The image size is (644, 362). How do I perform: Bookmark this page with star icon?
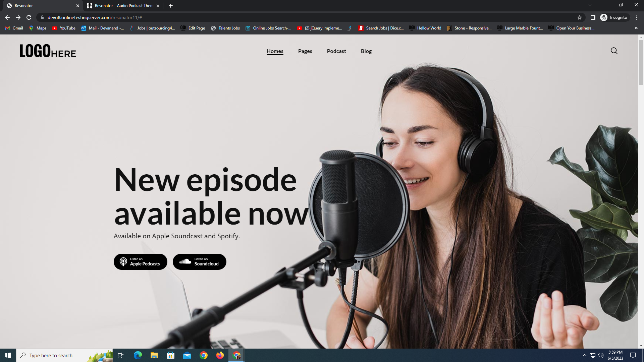[580, 17]
